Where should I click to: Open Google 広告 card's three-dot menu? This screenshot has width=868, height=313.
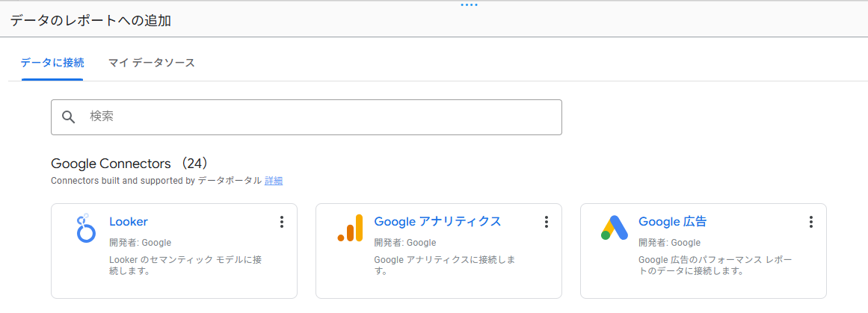click(811, 223)
